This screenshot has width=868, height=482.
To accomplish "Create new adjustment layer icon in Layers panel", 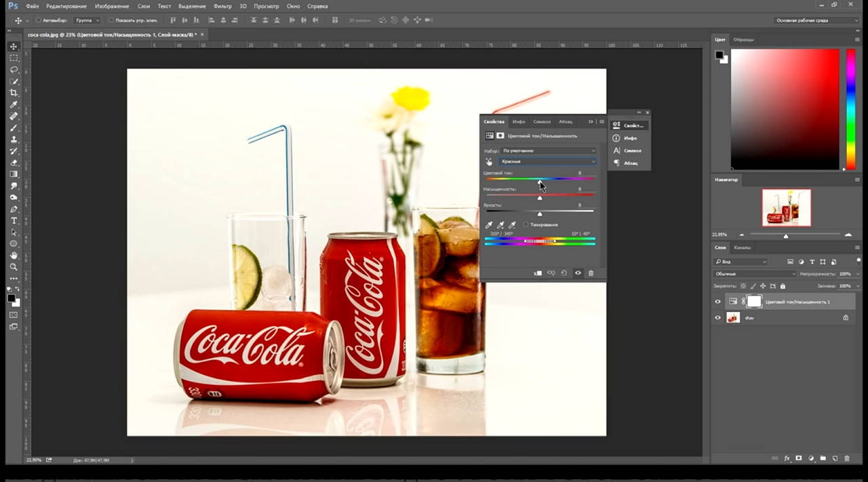I will click(x=811, y=458).
